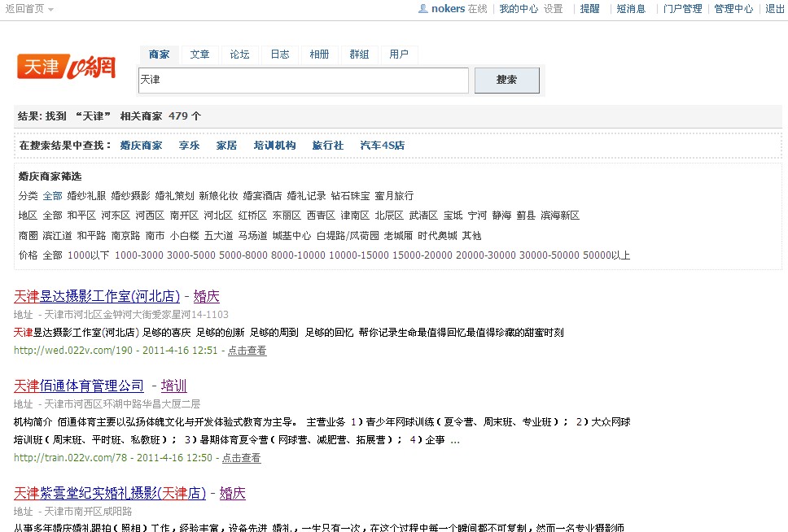Filter by 南开区 district

(x=184, y=216)
